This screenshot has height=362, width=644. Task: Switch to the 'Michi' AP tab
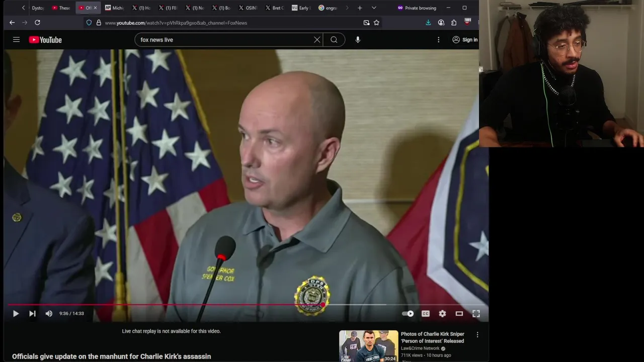pyautogui.click(x=114, y=8)
